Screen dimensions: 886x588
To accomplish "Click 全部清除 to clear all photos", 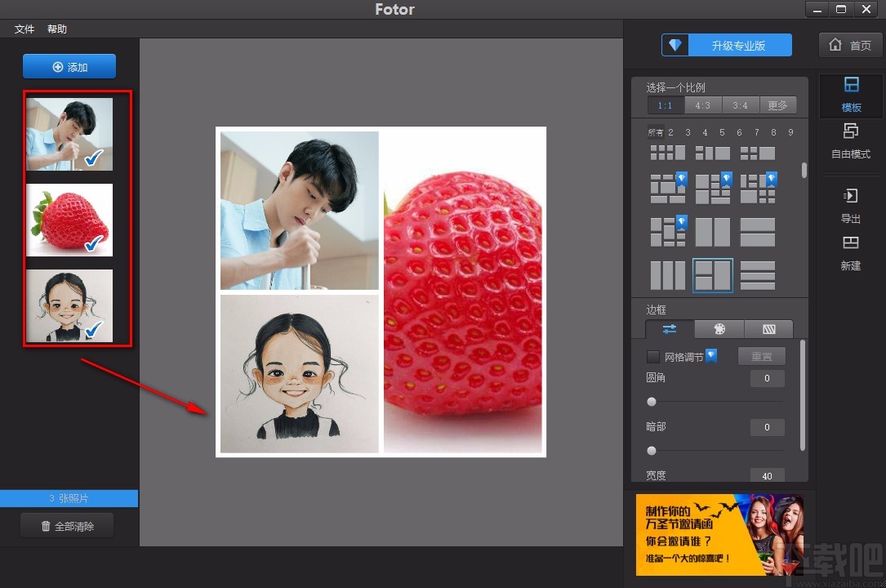I will pyautogui.click(x=68, y=526).
